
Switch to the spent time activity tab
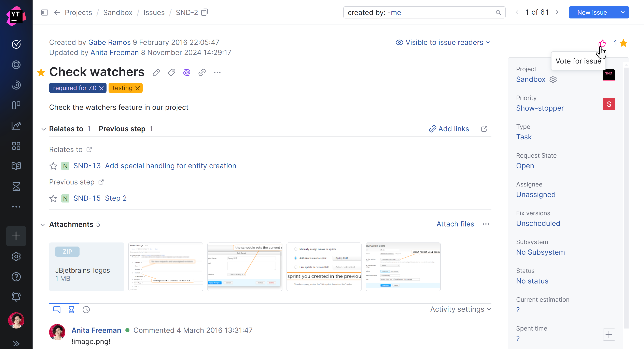click(71, 310)
